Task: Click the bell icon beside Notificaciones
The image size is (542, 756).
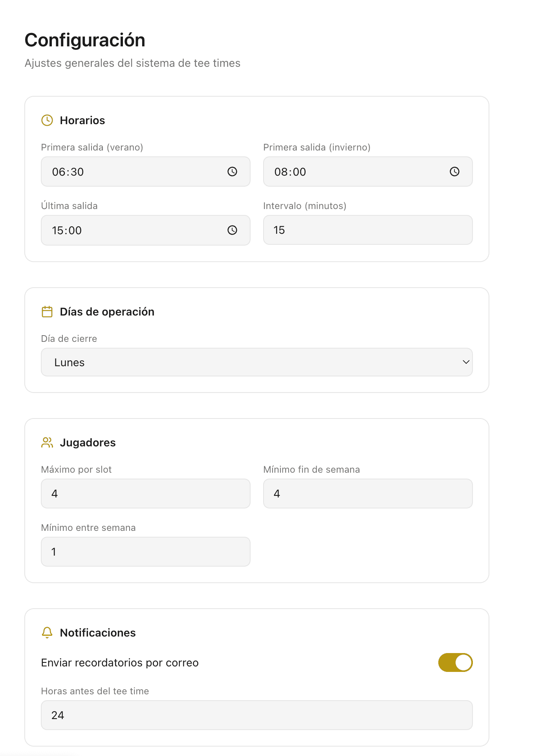Action: pos(47,633)
